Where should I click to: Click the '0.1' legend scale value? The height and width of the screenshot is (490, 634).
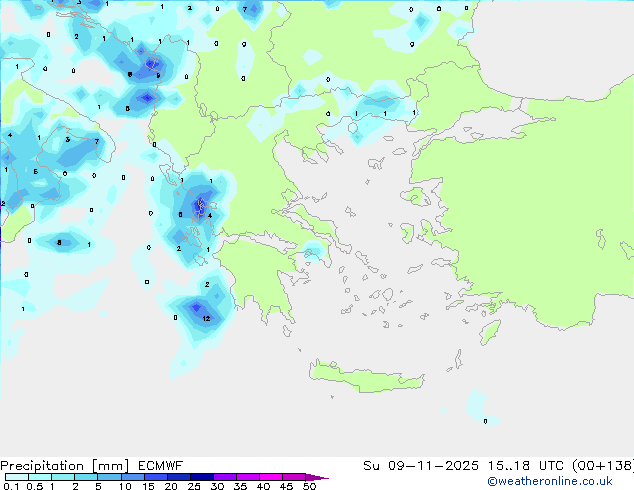coord(11,486)
